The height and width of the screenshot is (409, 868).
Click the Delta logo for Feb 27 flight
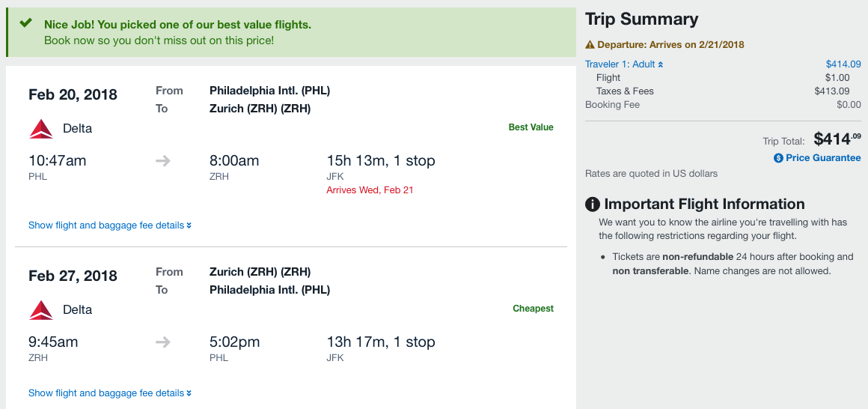point(41,310)
